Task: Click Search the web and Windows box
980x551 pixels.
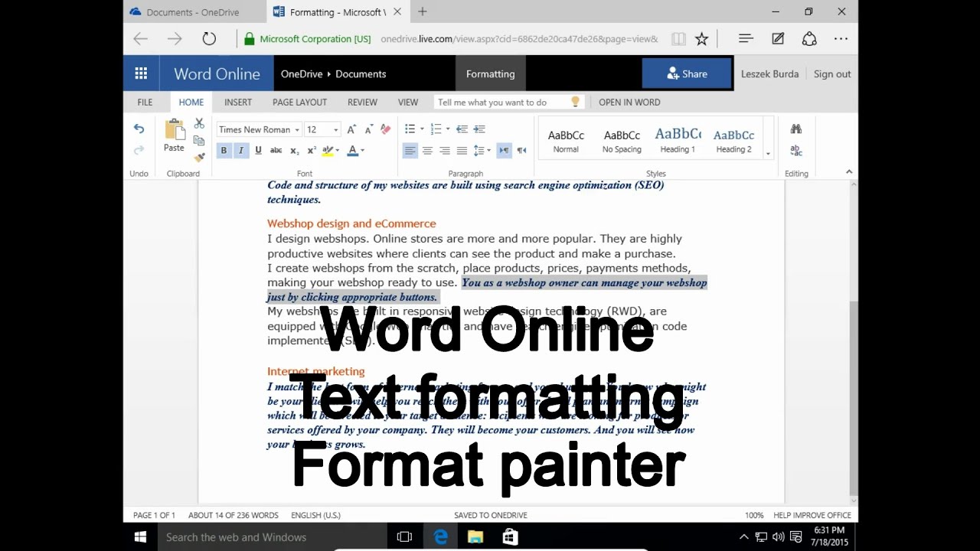Action: (272, 537)
